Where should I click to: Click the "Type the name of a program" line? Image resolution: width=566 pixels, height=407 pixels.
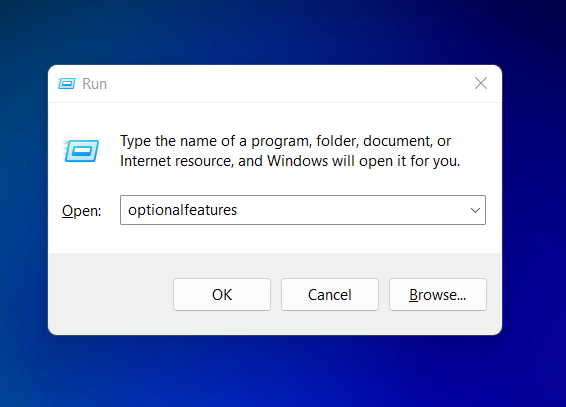(x=286, y=141)
